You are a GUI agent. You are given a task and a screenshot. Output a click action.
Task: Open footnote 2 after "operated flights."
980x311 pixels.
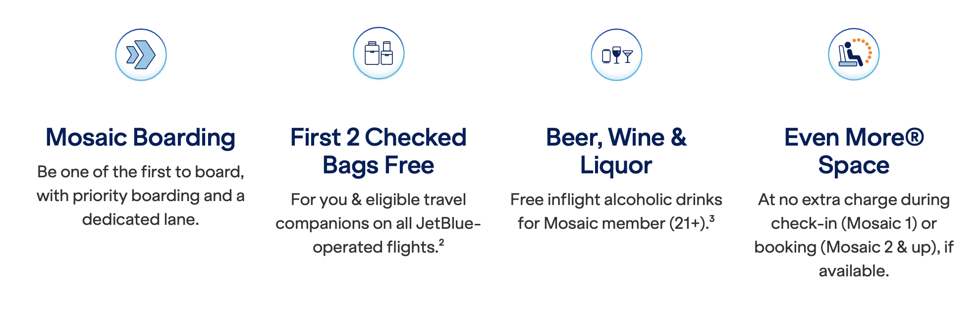click(x=441, y=242)
